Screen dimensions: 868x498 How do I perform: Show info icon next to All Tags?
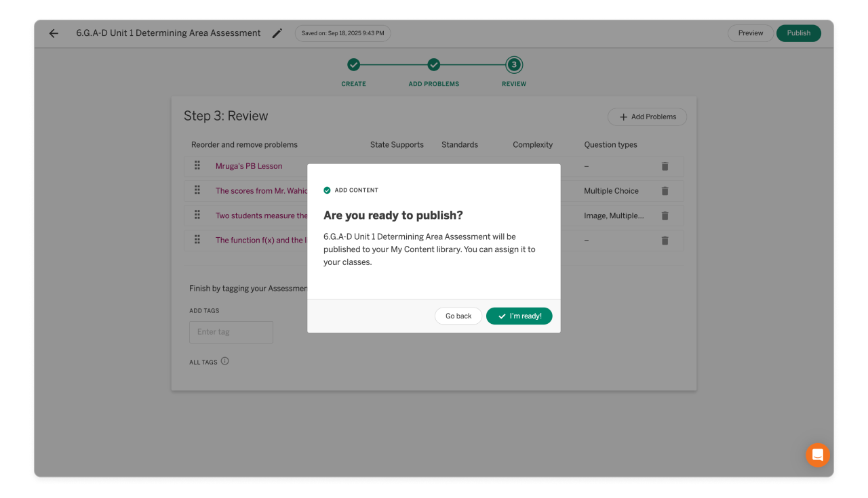[x=225, y=361]
